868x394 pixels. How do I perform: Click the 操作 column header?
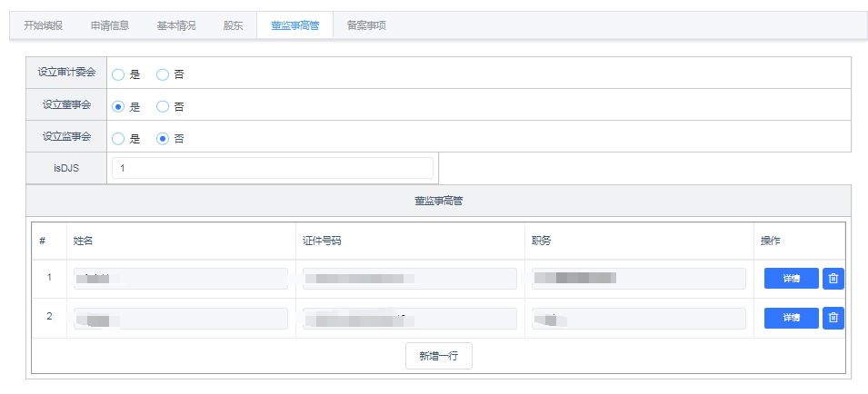771,241
